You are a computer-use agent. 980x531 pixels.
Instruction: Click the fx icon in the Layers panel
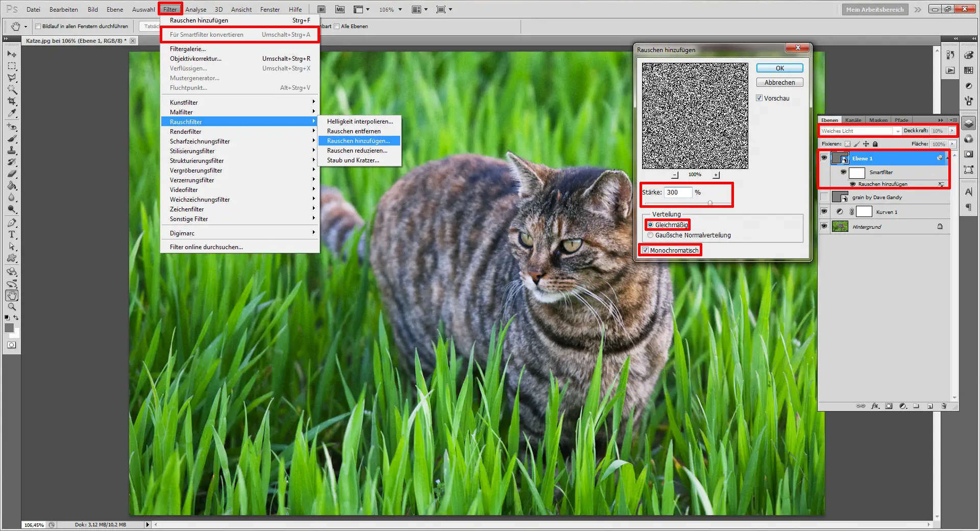876,406
